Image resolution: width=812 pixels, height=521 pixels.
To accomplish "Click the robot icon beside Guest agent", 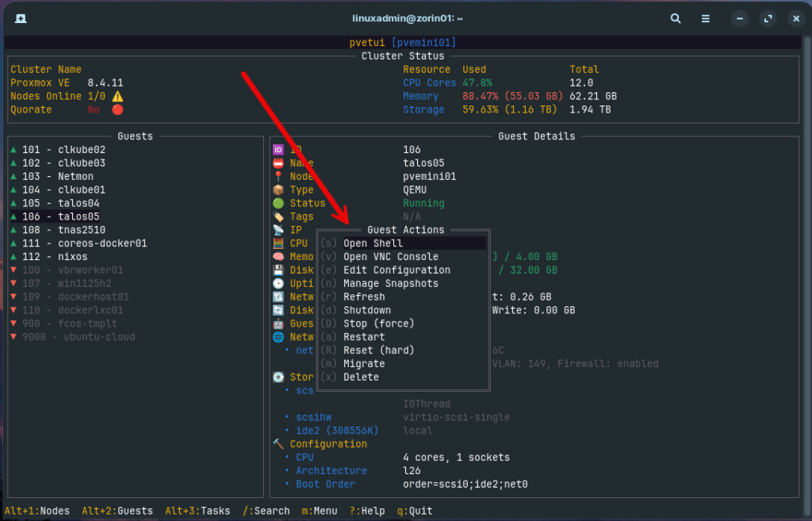I will [x=278, y=324].
